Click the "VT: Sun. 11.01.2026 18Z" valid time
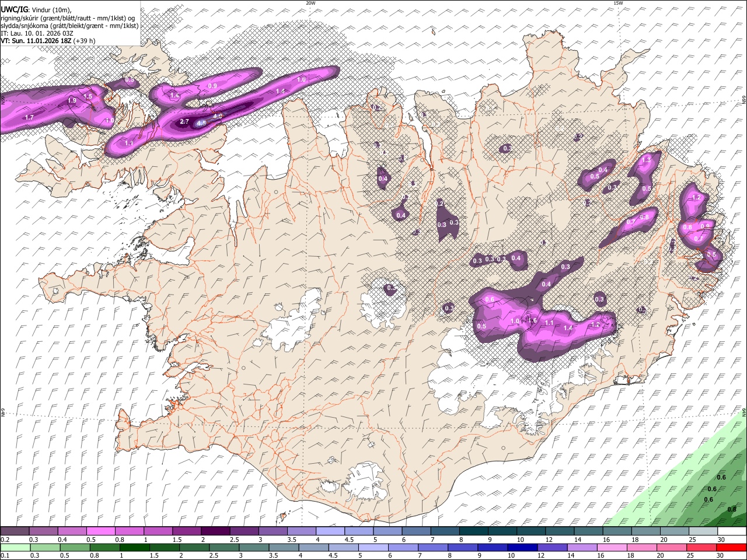The image size is (747, 560). (x=36, y=41)
